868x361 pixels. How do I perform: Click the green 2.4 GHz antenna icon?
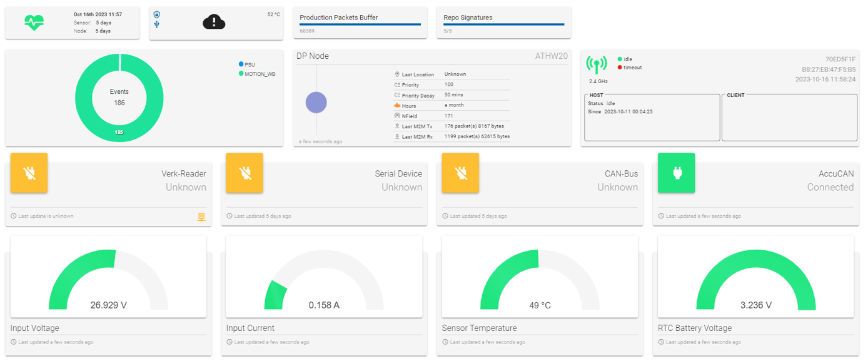[x=596, y=65]
